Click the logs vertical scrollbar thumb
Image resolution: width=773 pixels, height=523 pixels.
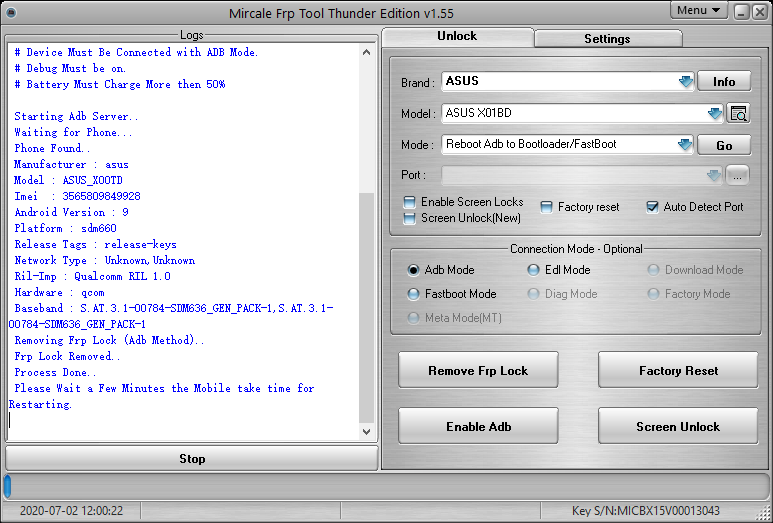[366, 308]
